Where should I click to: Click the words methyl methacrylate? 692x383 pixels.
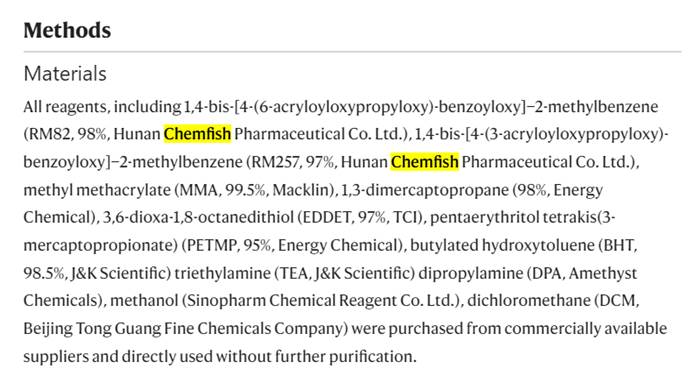[97, 190]
